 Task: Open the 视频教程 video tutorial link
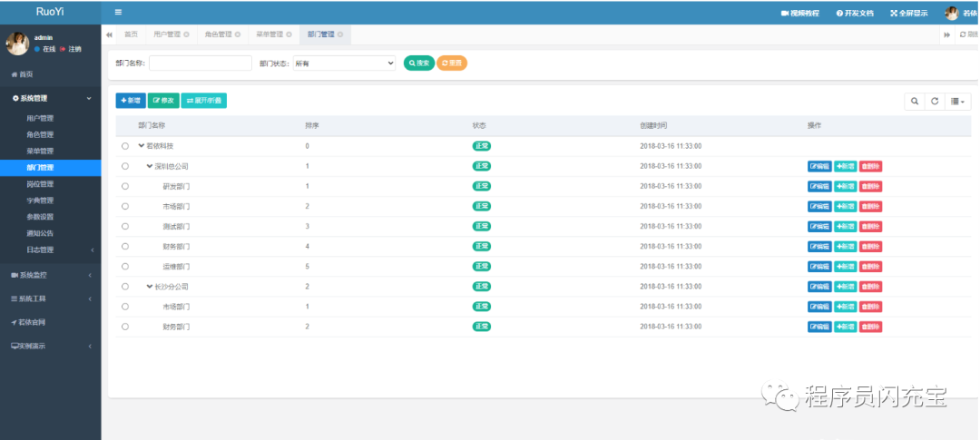pyautogui.click(x=800, y=13)
